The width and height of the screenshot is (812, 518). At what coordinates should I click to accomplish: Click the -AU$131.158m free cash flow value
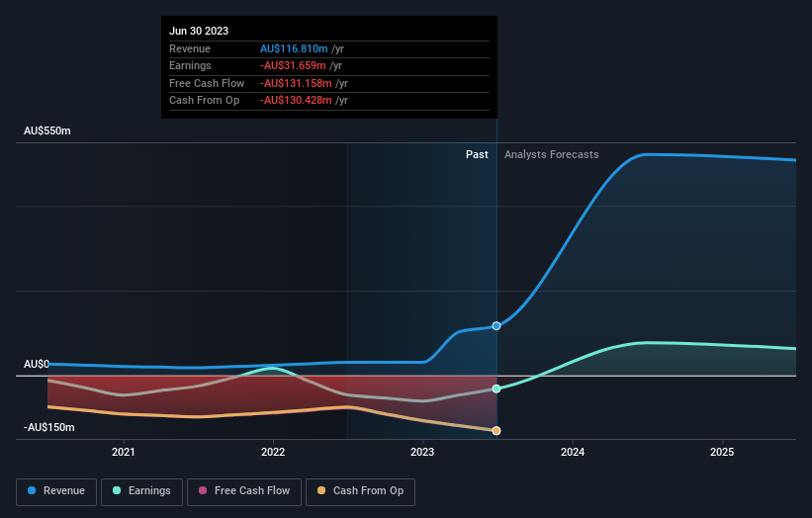click(x=296, y=83)
